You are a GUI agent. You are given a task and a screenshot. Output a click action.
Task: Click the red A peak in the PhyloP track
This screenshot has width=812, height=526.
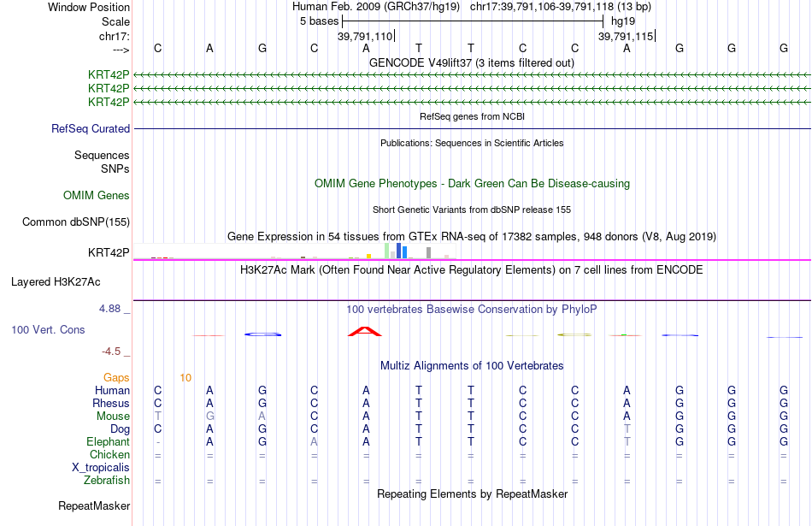click(365, 332)
